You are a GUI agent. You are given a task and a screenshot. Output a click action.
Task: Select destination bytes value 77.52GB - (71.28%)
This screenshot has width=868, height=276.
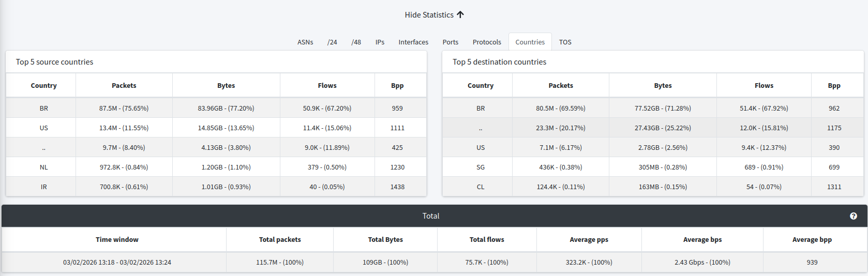click(x=663, y=108)
